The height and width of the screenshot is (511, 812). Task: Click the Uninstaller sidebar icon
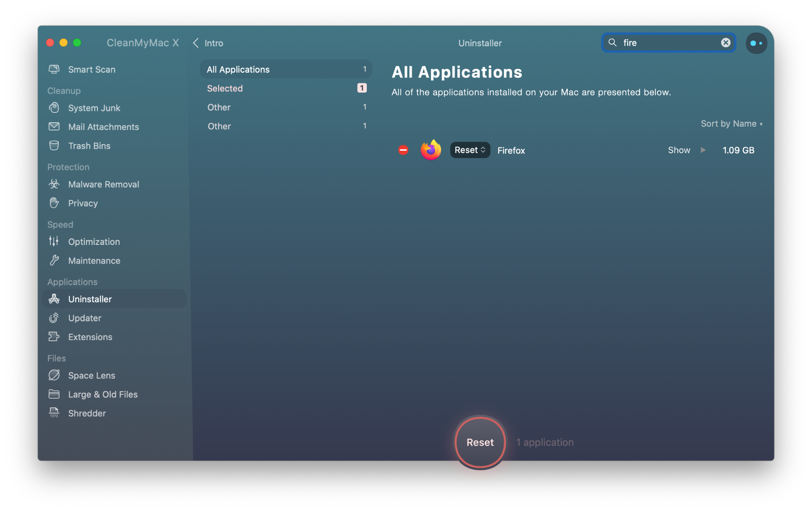coord(54,299)
